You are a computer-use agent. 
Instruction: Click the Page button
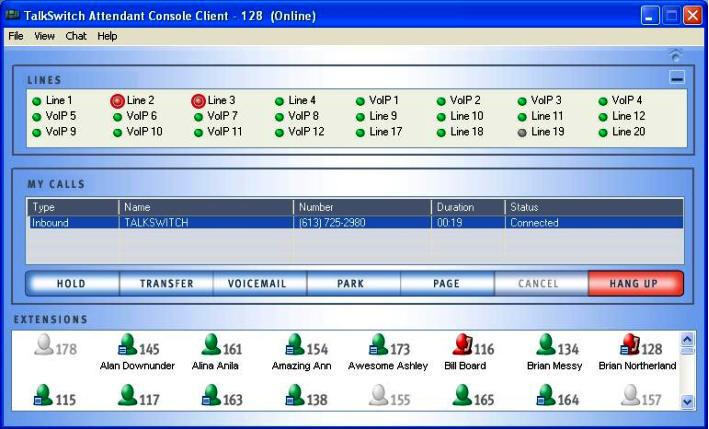click(x=447, y=283)
